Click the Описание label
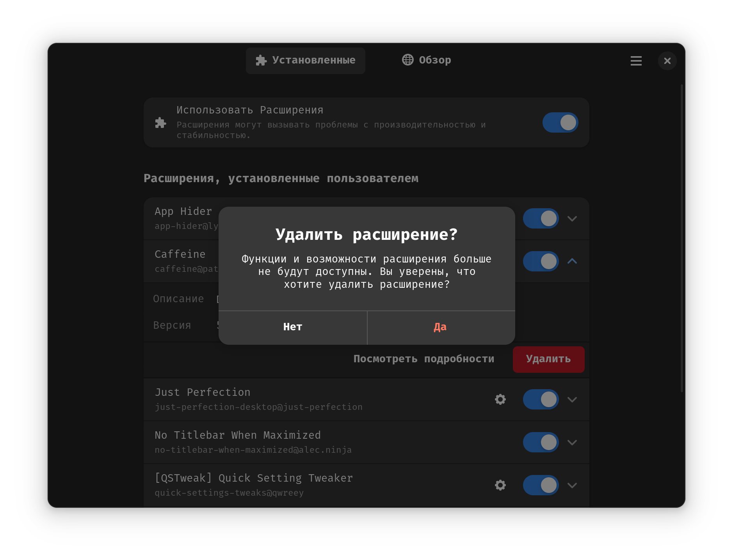Viewport: 733px width, 560px height. point(178,299)
